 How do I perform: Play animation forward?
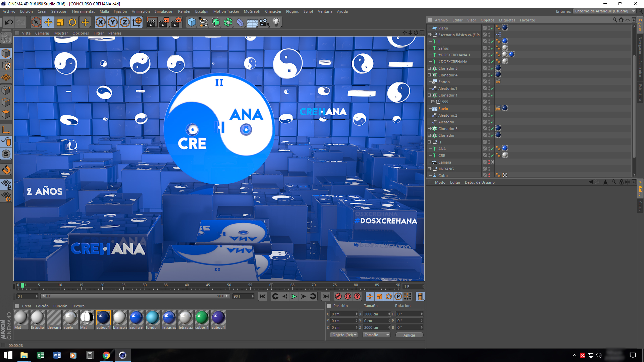click(x=294, y=296)
